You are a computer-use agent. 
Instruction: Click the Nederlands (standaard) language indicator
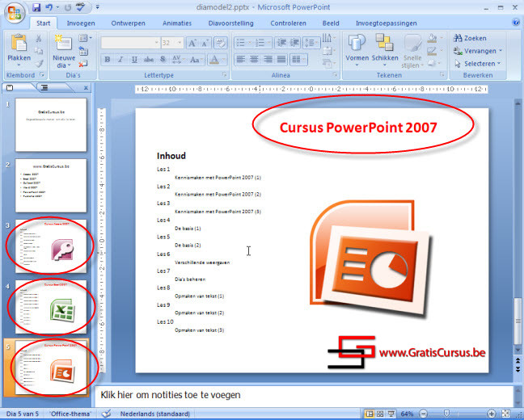pos(154,414)
